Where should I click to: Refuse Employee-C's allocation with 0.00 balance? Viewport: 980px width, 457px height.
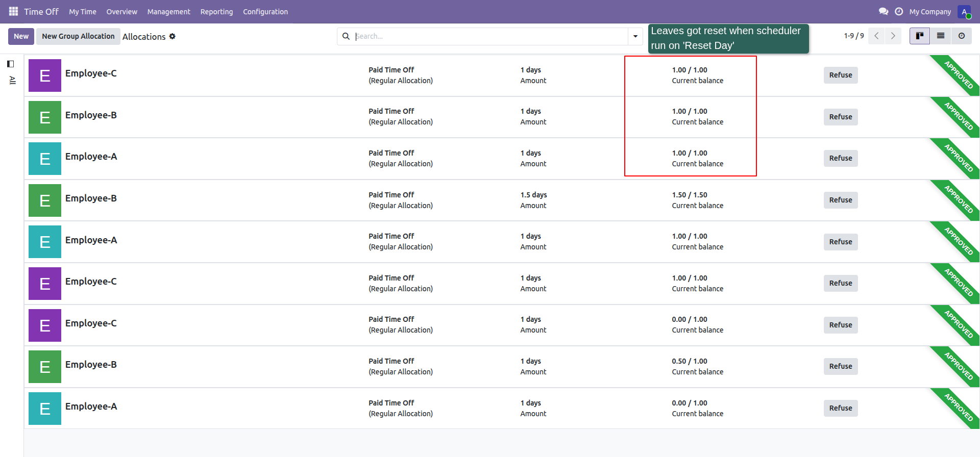click(841, 325)
